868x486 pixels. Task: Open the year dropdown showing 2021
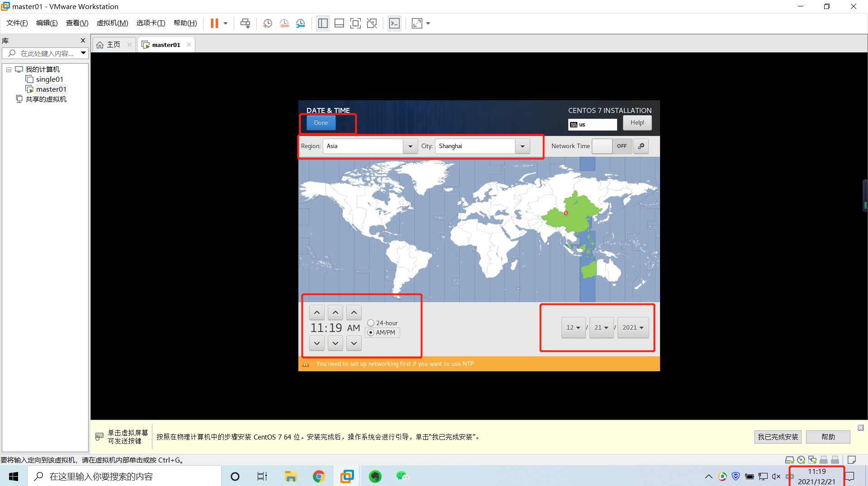(x=633, y=328)
